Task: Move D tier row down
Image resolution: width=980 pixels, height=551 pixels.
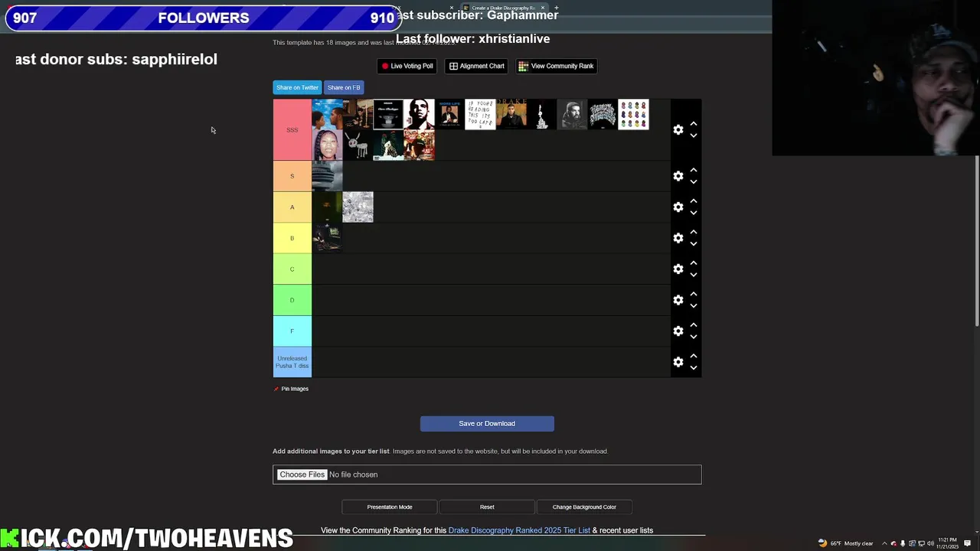Action: pos(693,305)
